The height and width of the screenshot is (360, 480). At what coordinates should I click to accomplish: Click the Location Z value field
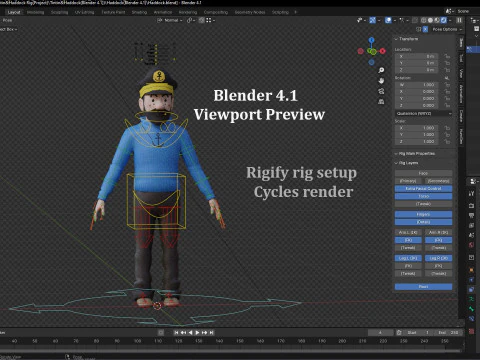416,70
